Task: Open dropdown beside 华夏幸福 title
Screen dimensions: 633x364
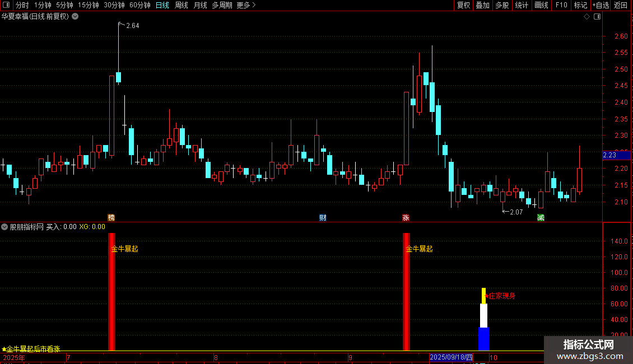Action: click(x=75, y=17)
